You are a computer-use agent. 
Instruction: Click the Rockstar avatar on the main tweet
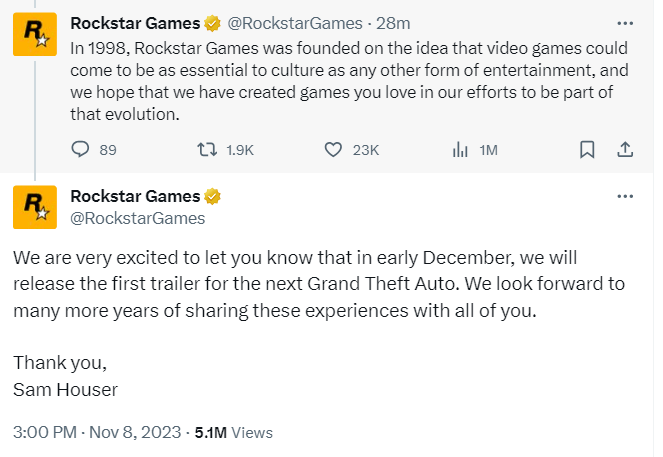35,207
